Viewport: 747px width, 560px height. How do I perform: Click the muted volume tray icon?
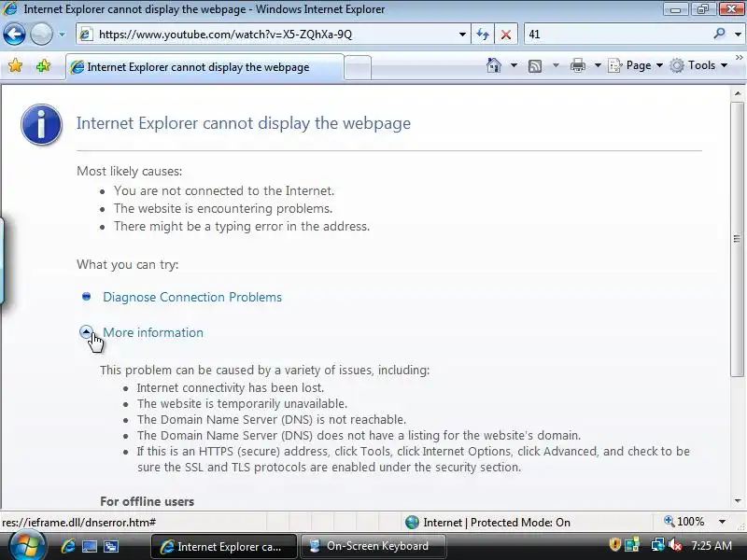click(675, 545)
